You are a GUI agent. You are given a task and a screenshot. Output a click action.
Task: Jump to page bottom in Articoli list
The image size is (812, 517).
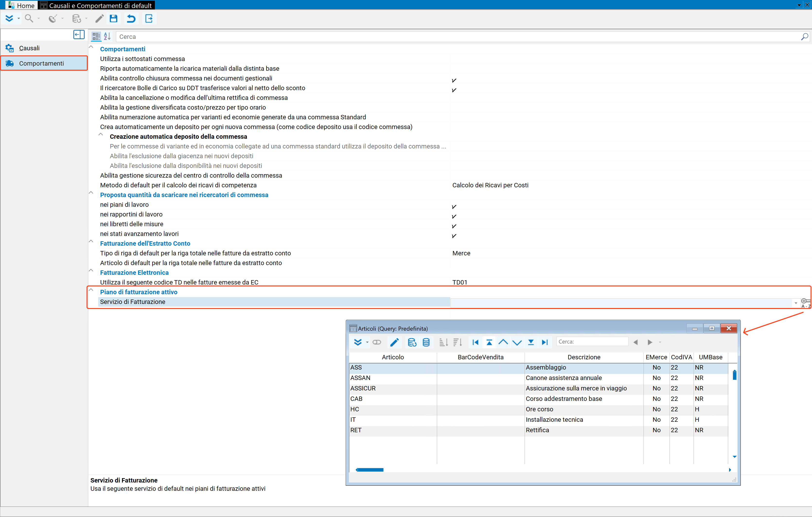click(531, 342)
